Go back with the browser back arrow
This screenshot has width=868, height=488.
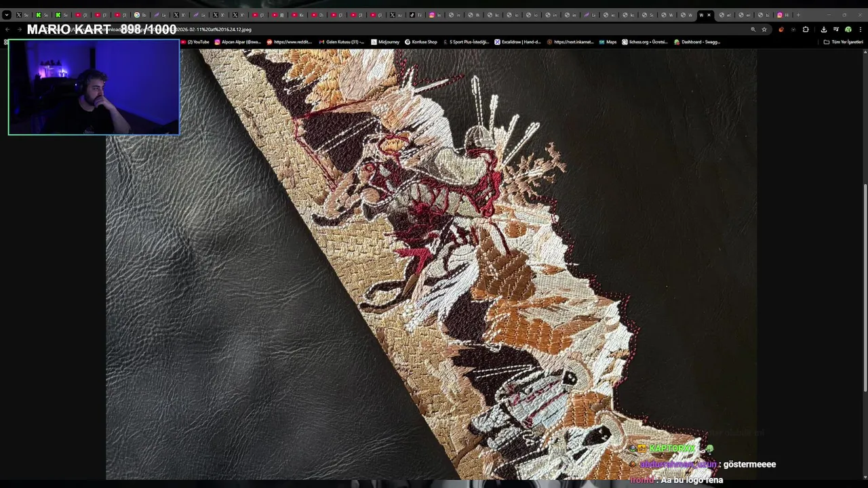coord(7,29)
